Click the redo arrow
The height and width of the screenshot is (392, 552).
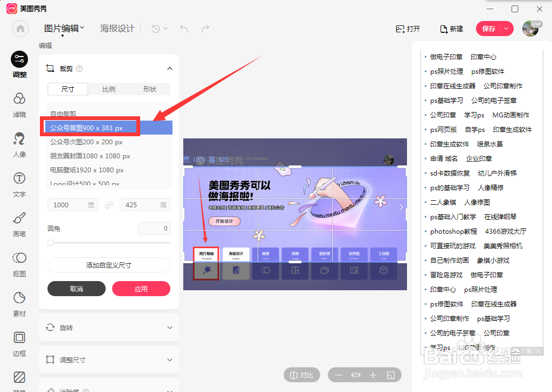205,29
